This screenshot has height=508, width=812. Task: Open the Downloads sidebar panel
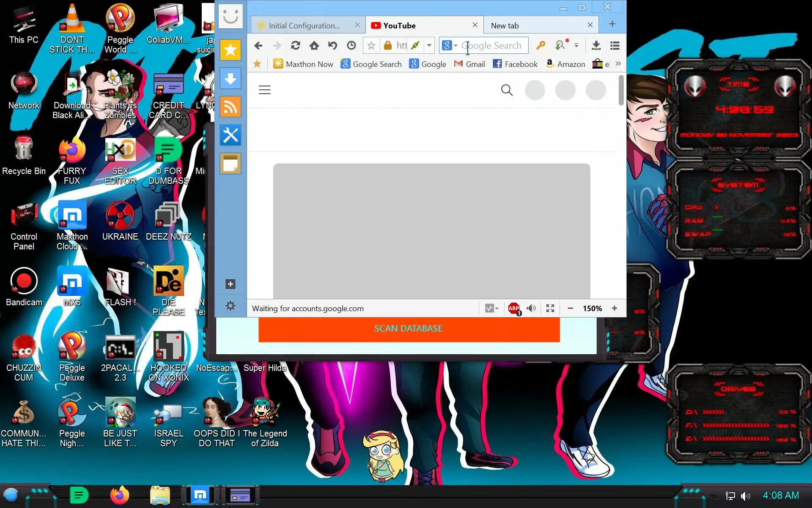230,78
